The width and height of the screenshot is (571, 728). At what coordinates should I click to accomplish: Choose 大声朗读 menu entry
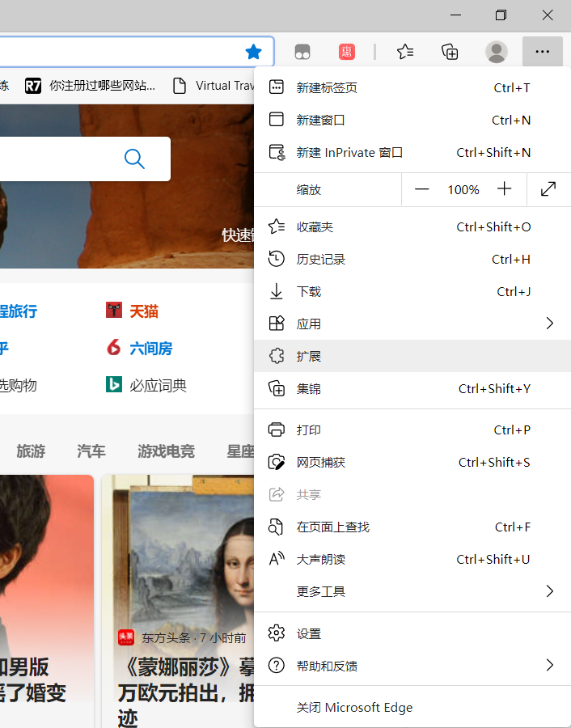click(x=412, y=560)
